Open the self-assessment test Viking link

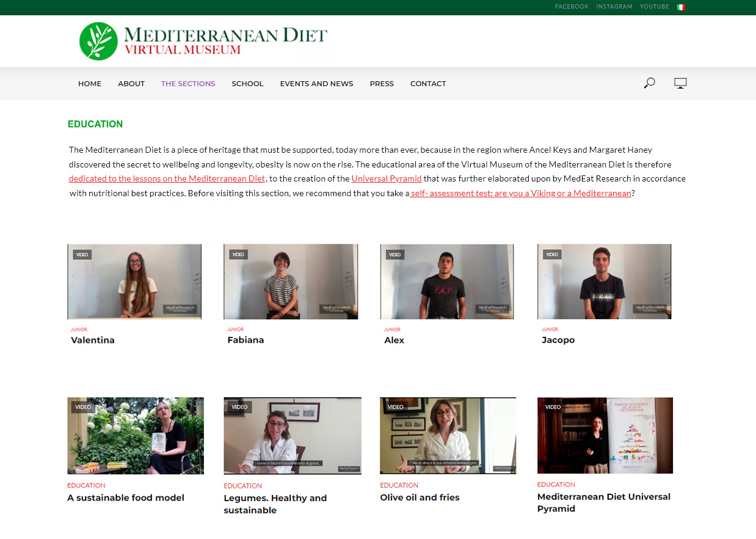(520, 193)
